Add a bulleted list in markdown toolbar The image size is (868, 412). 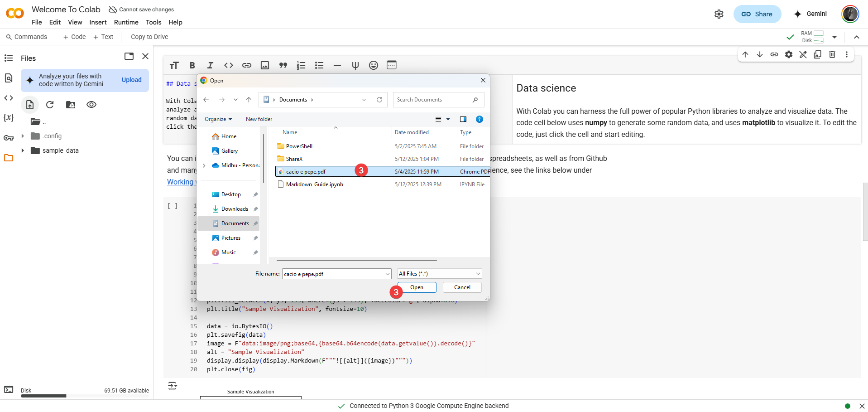[319, 65]
